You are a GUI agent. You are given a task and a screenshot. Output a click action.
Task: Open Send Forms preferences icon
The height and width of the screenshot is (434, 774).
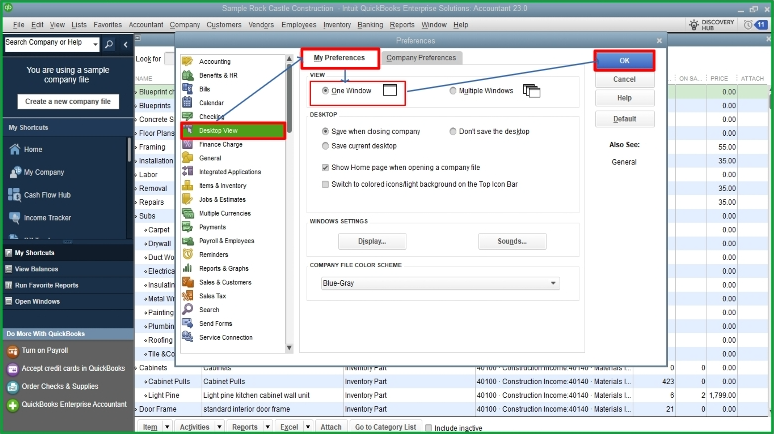point(188,323)
